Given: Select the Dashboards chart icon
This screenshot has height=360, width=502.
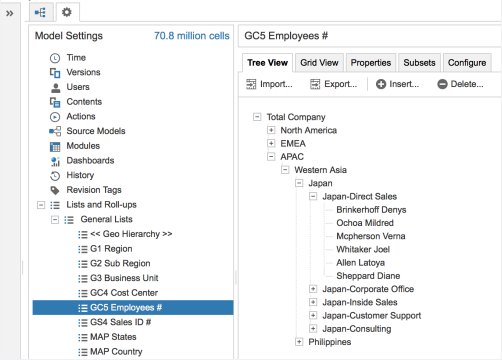Looking at the screenshot, I should pos(55,161).
